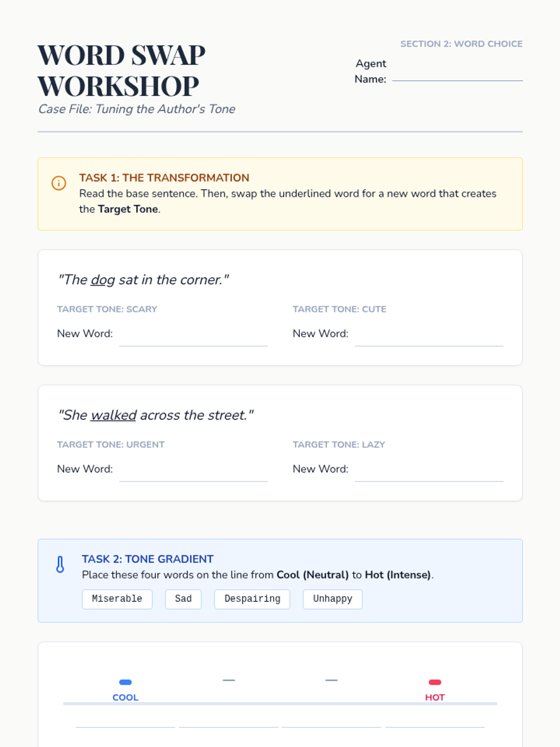Click the red HOT marker on gradient line
The image size is (560, 747).
pos(435,682)
